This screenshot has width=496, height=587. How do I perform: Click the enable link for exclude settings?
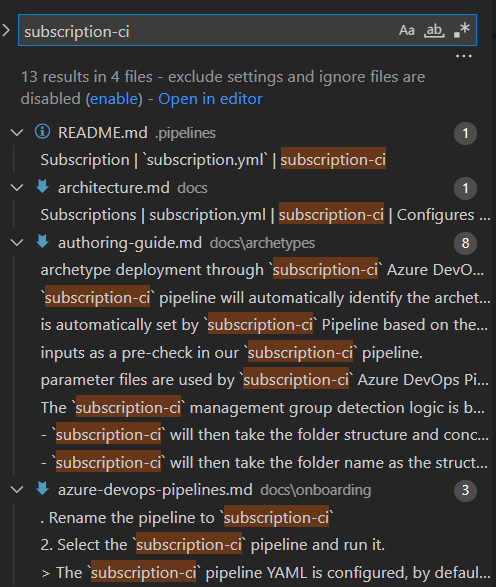coord(114,99)
